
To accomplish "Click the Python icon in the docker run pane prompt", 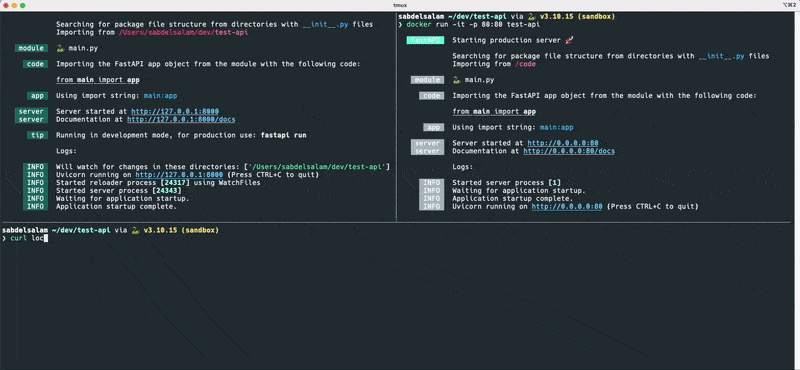I will (532, 17).
